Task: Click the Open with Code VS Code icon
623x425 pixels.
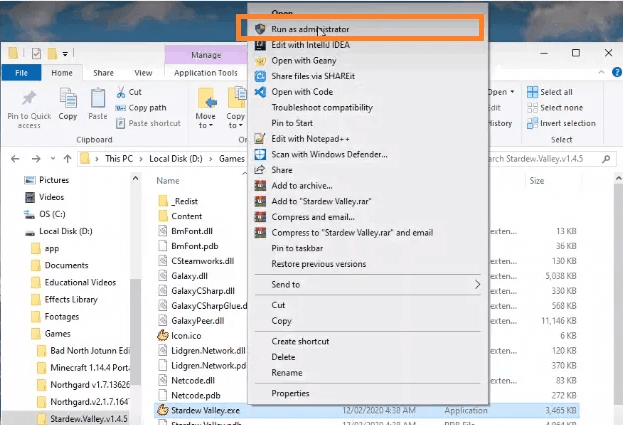Action: (x=260, y=92)
